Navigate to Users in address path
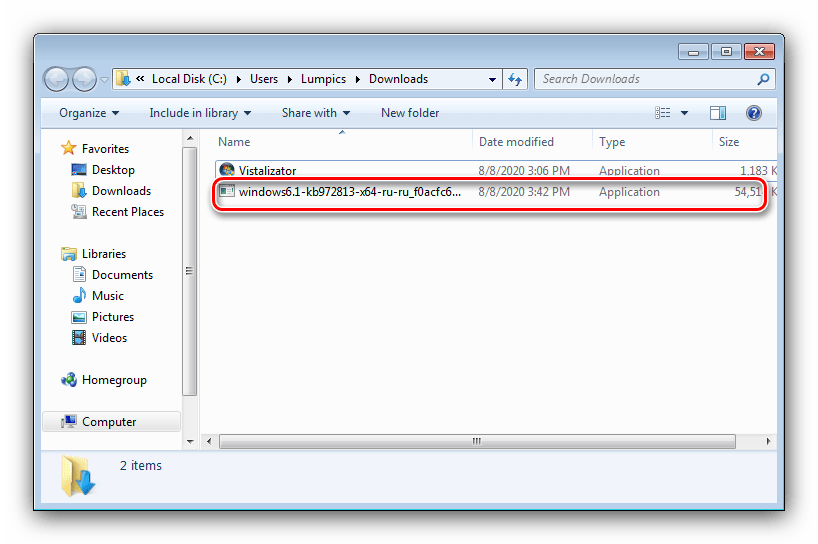Screen dimensions: 818x544 point(263,79)
